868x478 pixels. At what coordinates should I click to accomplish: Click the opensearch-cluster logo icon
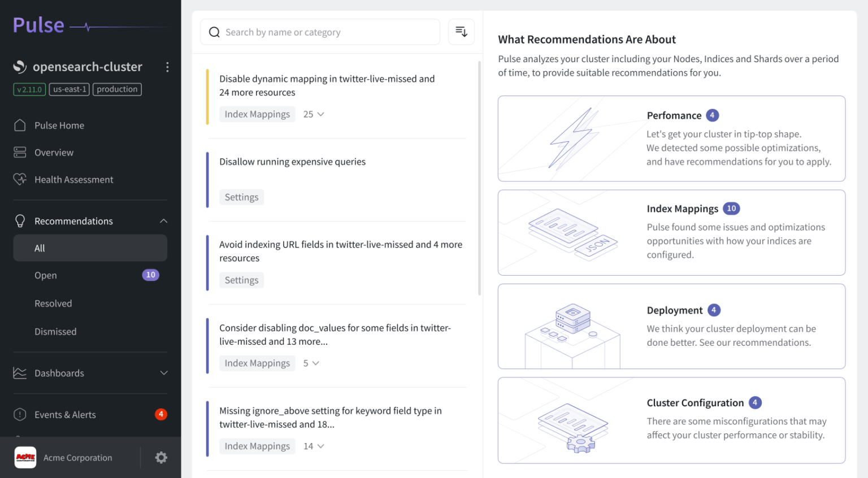(20, 66)
